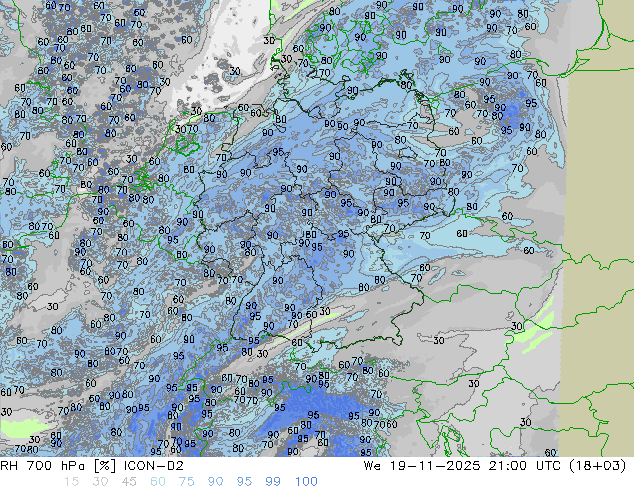Click the date 'We 19-11-2025' text

422,466
